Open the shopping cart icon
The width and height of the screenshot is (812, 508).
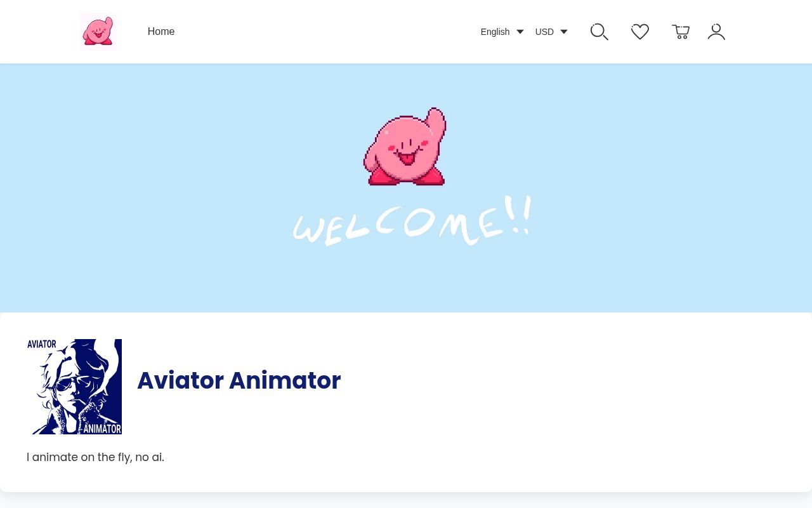pos(681,32)
